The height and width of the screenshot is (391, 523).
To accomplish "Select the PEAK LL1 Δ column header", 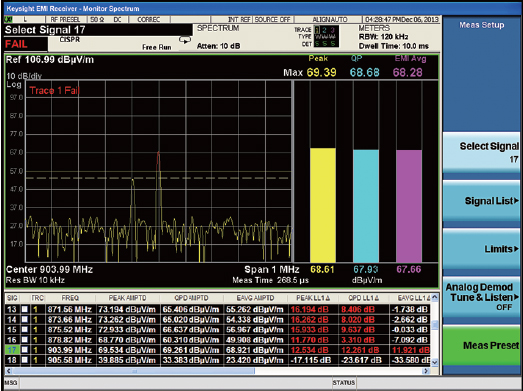I will tap(313, 298).
